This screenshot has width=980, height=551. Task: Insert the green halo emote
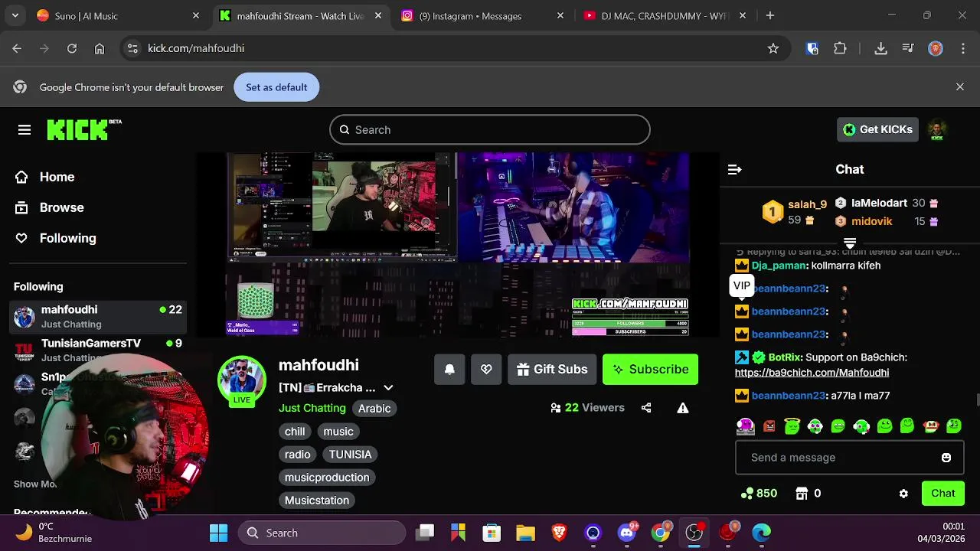pos(792,425)
